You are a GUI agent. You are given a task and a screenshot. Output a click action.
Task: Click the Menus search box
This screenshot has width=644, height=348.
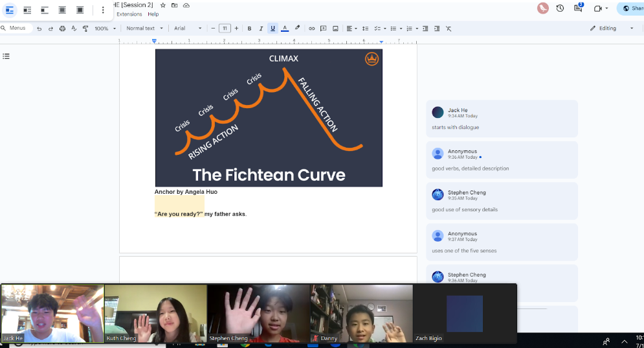pos(16,28)
